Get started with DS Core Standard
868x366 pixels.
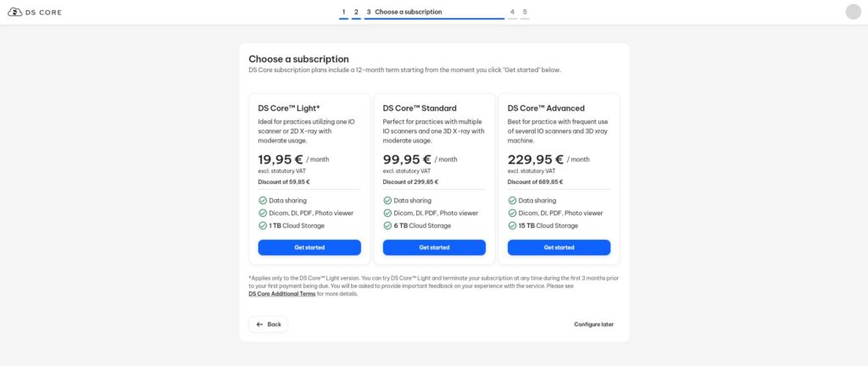point(434,247)
